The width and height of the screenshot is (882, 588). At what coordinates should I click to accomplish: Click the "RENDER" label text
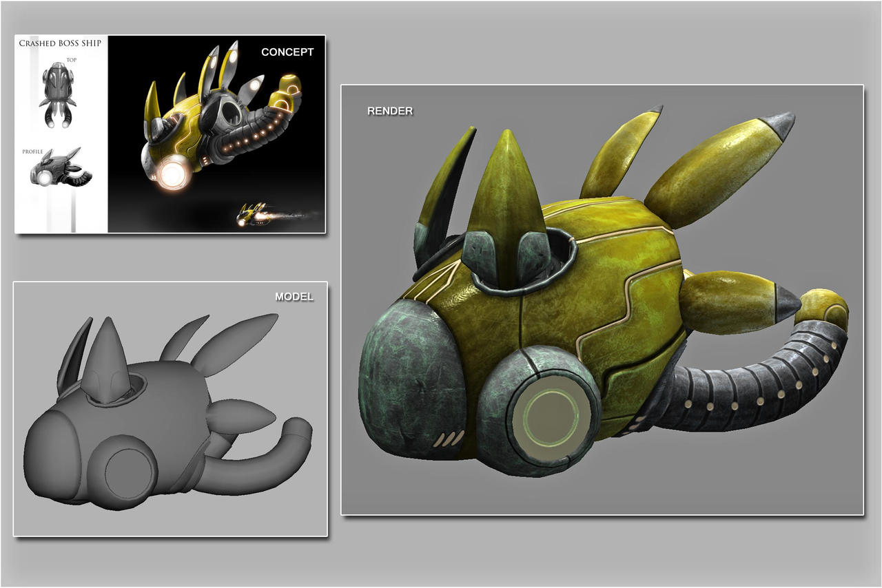click(x=390, y=111)
